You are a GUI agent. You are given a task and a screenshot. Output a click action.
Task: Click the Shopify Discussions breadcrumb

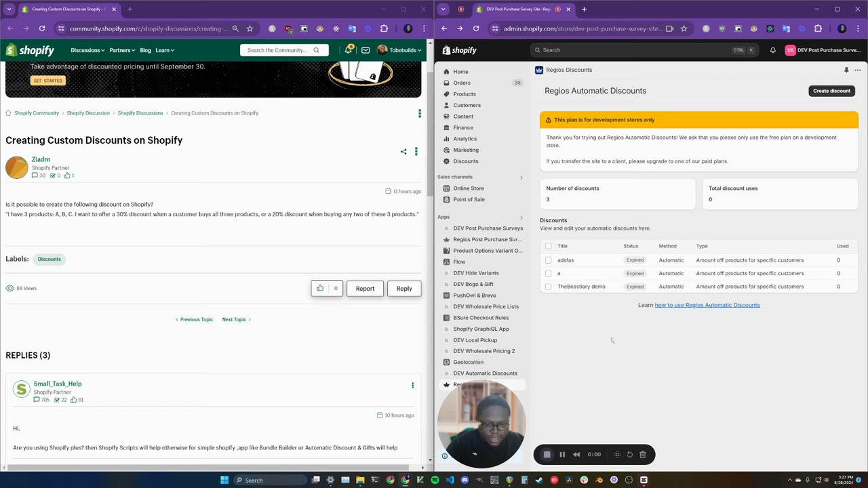[140, 113]
